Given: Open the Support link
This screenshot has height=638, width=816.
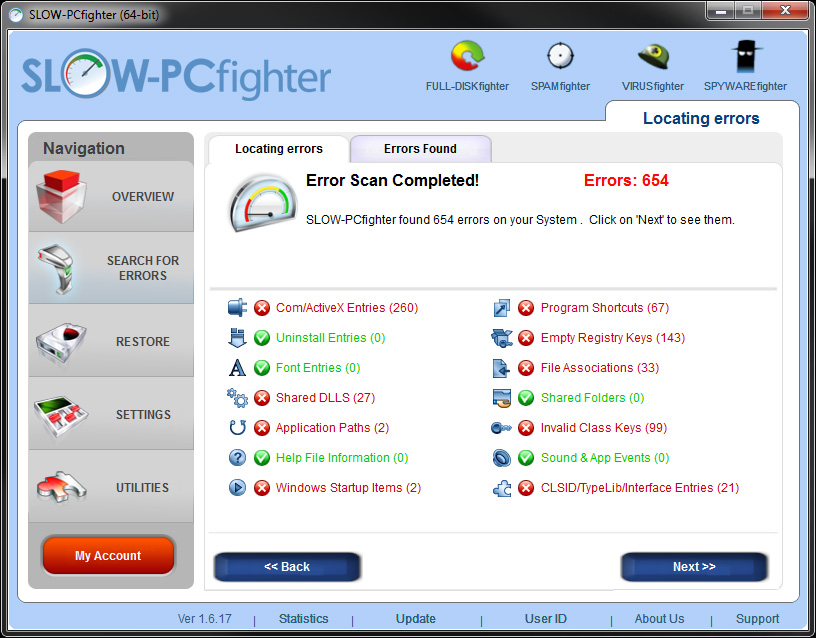Looking at the screenshot, I should point(757,618).
